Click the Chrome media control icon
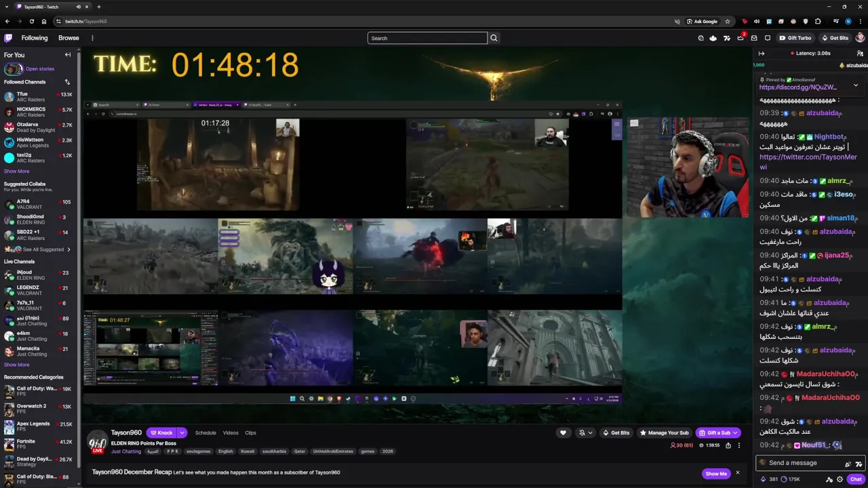The width and height of the screenshot is (868, 488). (836, 21)
